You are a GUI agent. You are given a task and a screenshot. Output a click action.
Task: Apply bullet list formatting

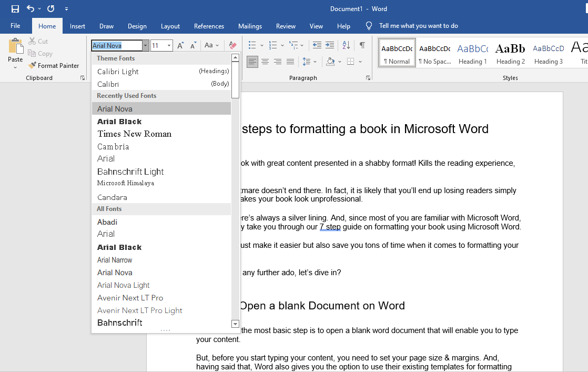click(x=252, y=45)
